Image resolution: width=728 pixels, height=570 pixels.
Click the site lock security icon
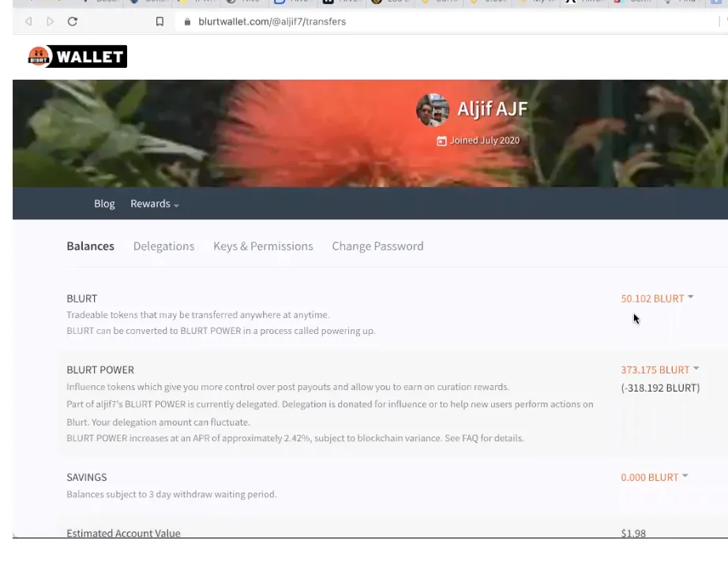188,22
